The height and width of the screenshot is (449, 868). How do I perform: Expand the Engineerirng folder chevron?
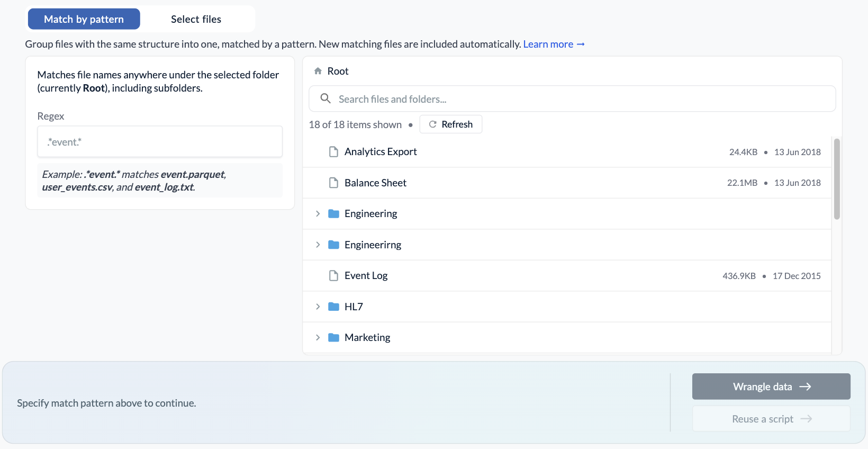click(318, 245)
